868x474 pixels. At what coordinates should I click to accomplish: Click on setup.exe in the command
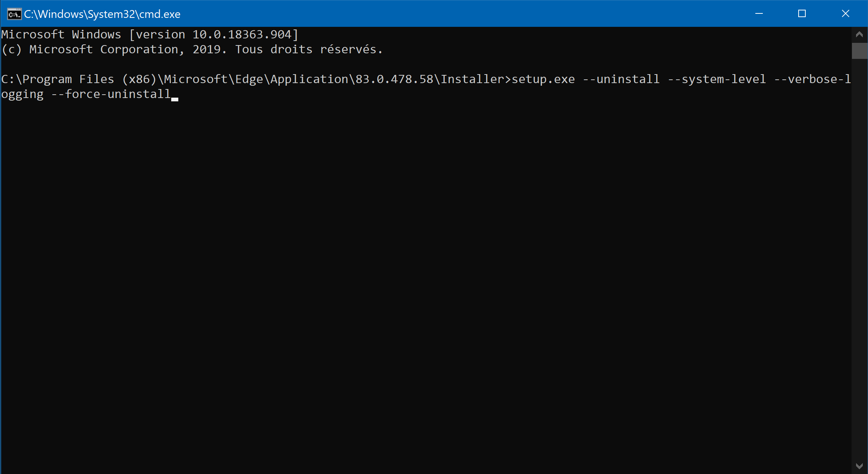[543, 79]
